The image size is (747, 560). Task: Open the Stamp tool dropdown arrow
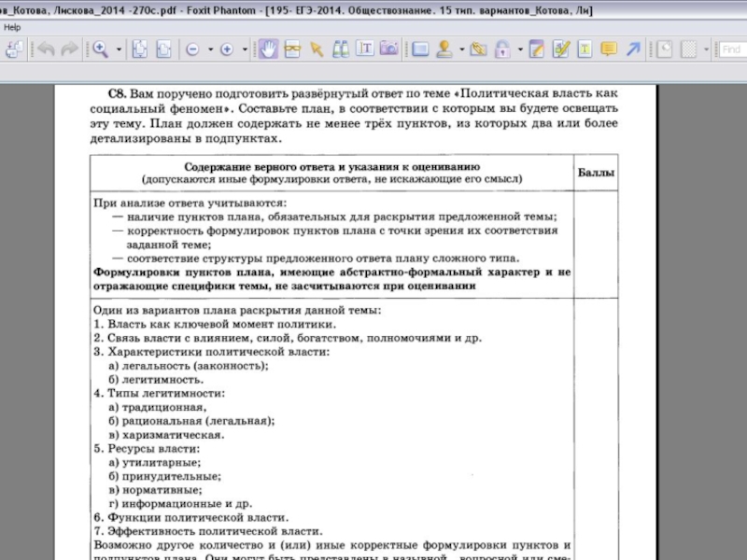tap(461, 49)
